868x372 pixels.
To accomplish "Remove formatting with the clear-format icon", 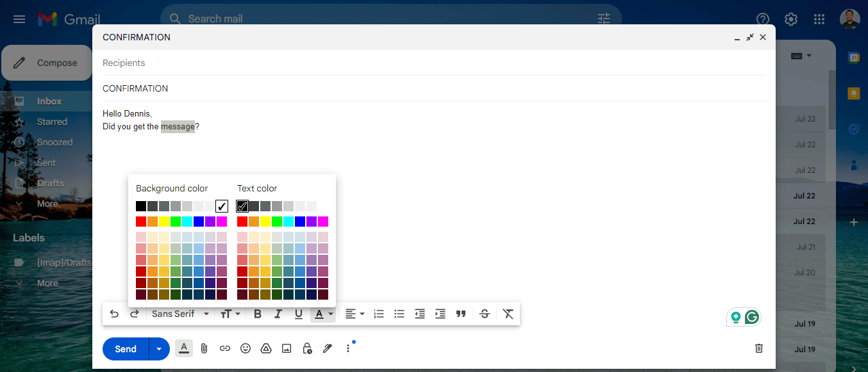I will coord(508,314).
